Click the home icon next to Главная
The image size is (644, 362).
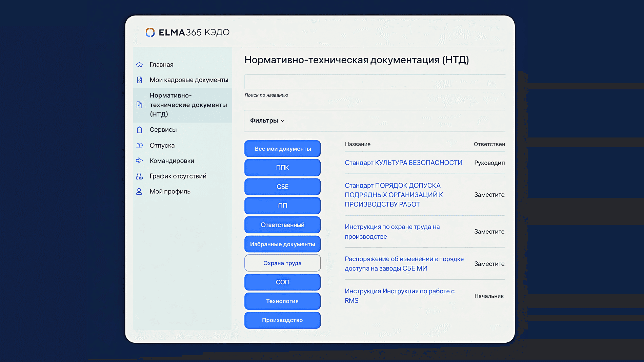[x=139, y=64]
